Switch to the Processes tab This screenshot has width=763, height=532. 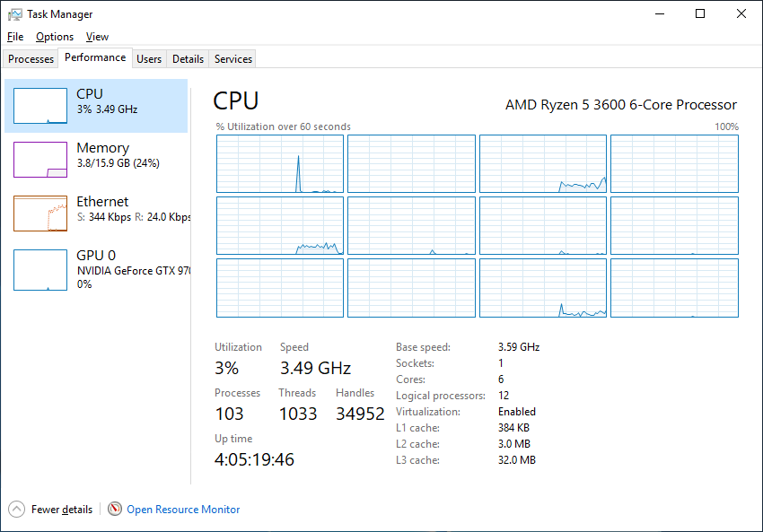[31, 59]
